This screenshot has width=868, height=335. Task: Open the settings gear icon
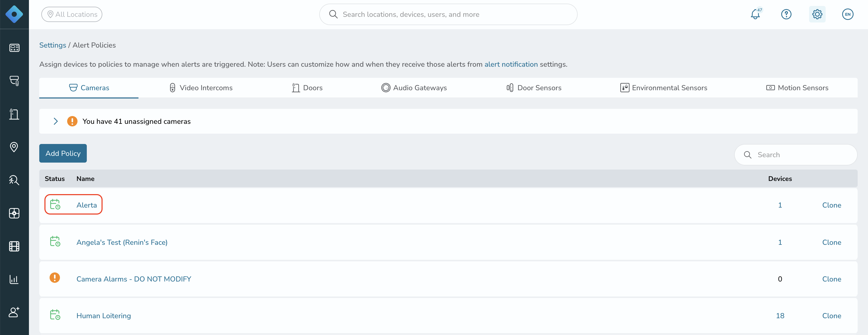click(x=817, y=14)
